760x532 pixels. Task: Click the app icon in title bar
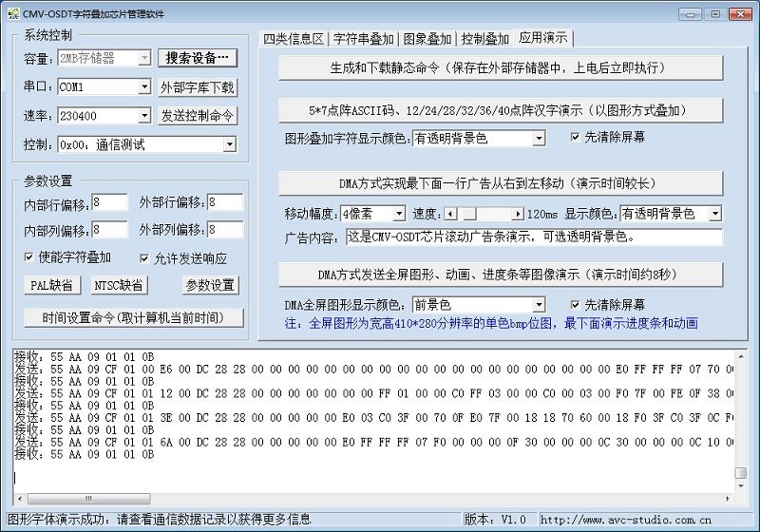(x=13, y=14)
